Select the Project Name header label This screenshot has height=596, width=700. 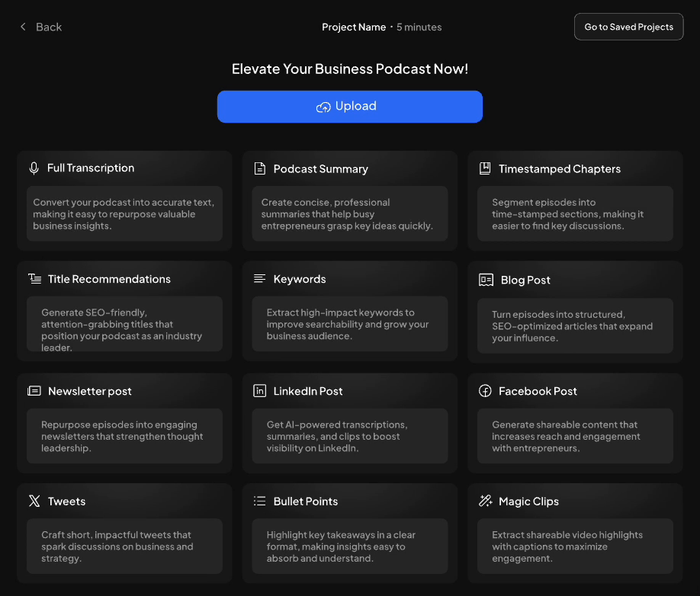(x=354, y=27)
